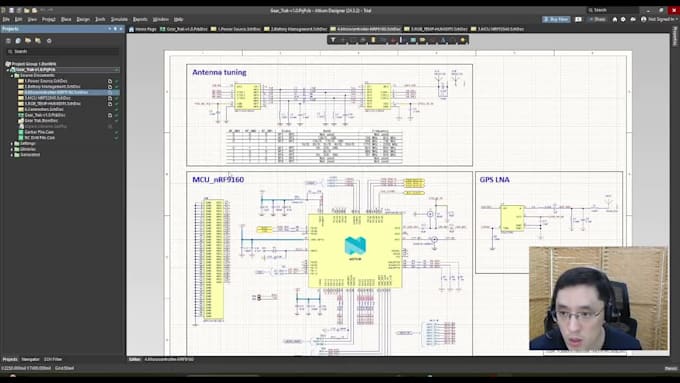
Task: Collapse the Gear_Trak project node
Action: [8, 69]
